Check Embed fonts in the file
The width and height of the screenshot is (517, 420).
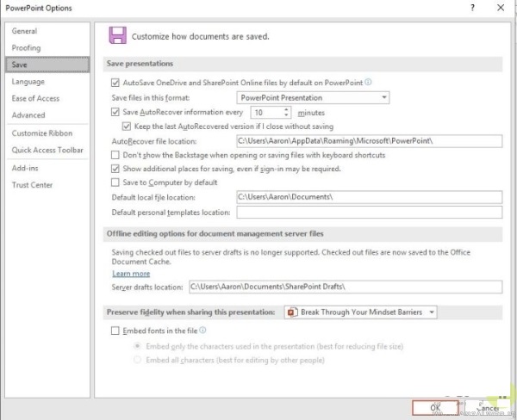(x=116, y=330)
